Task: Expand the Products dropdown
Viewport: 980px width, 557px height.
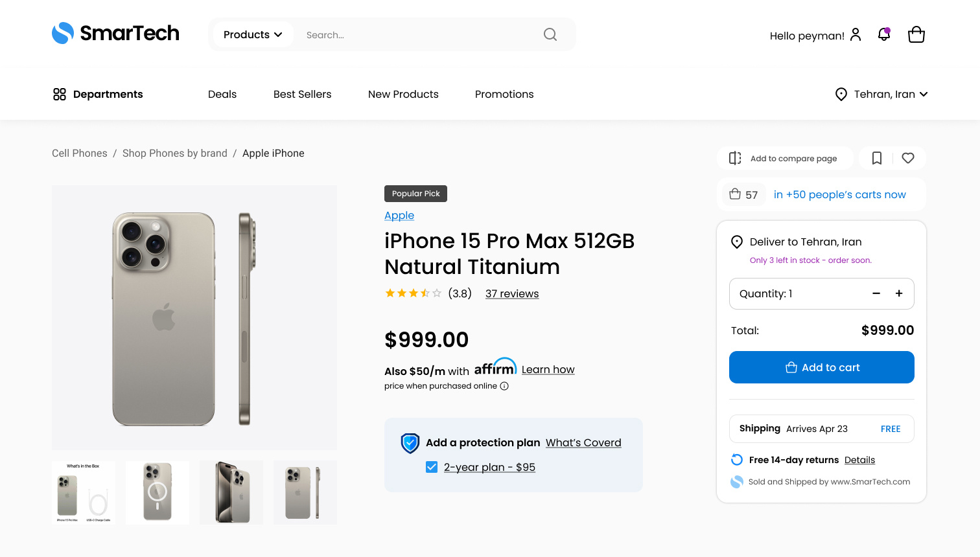Action: [253, 34]
